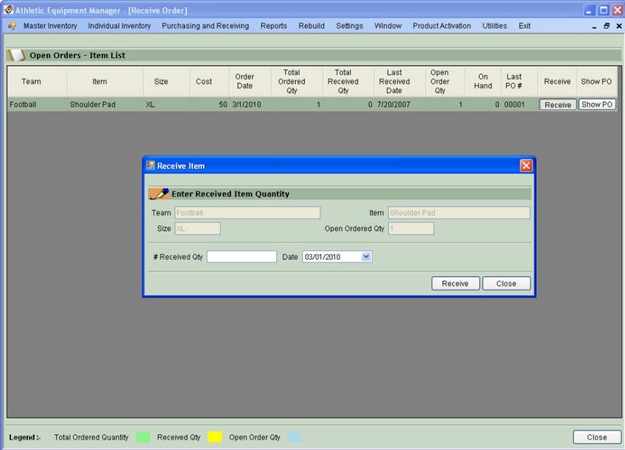Click the # Received Qty input field
The width and height of the screenshot is (625, 450).
coord(242,257)
